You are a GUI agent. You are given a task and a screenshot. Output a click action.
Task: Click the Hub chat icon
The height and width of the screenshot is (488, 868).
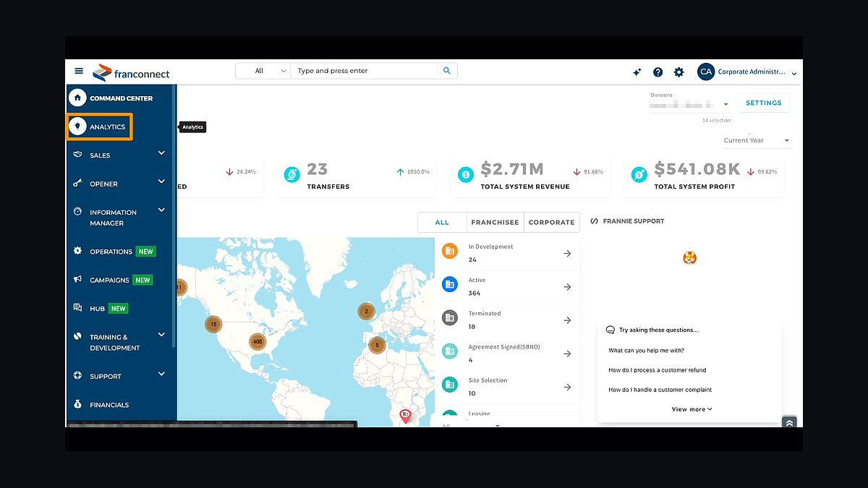tap(77, 308)
